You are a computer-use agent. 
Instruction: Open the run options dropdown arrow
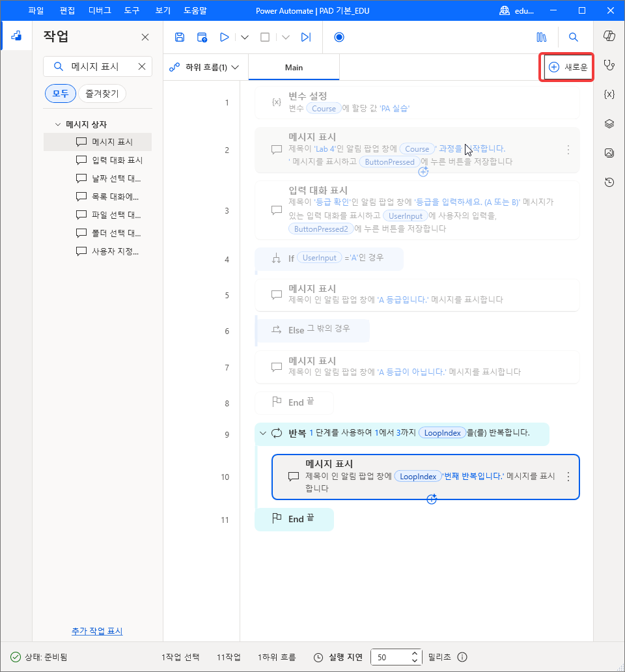click(x=245, y=37)
